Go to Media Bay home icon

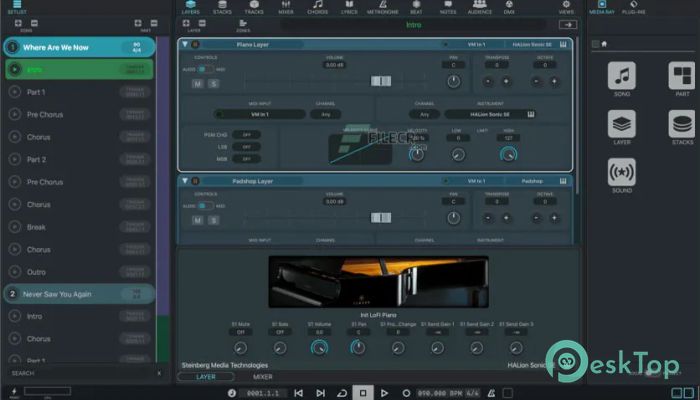pyautogui.click(x=604, y=44)
